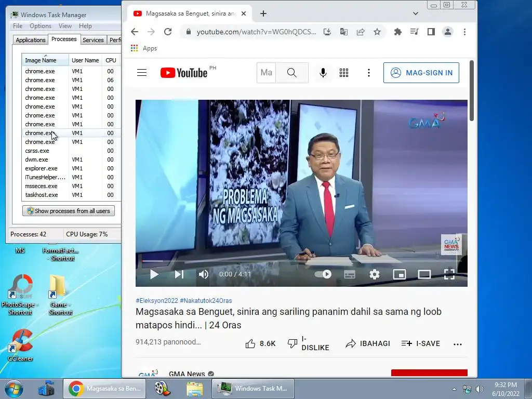Image resolution: width=532 pixels, height=399 pixels.
Task: Open the media controls icon in Chrome toolbar
Action: [x=414, y=32]
